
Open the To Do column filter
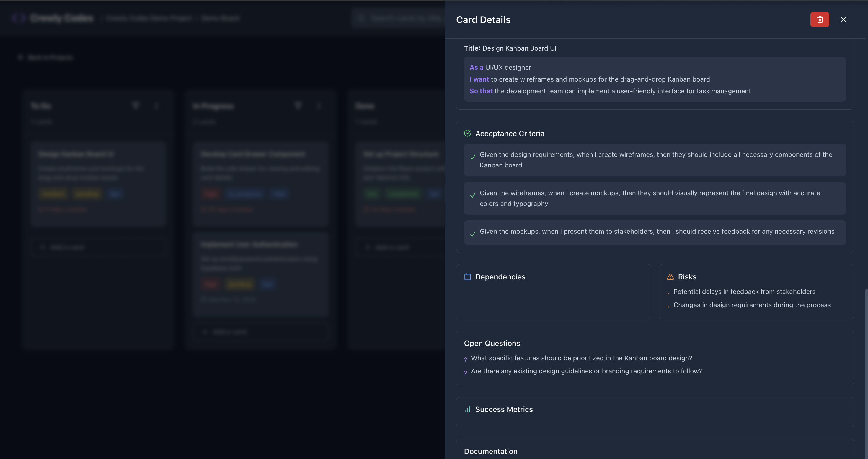coord(136,106)
